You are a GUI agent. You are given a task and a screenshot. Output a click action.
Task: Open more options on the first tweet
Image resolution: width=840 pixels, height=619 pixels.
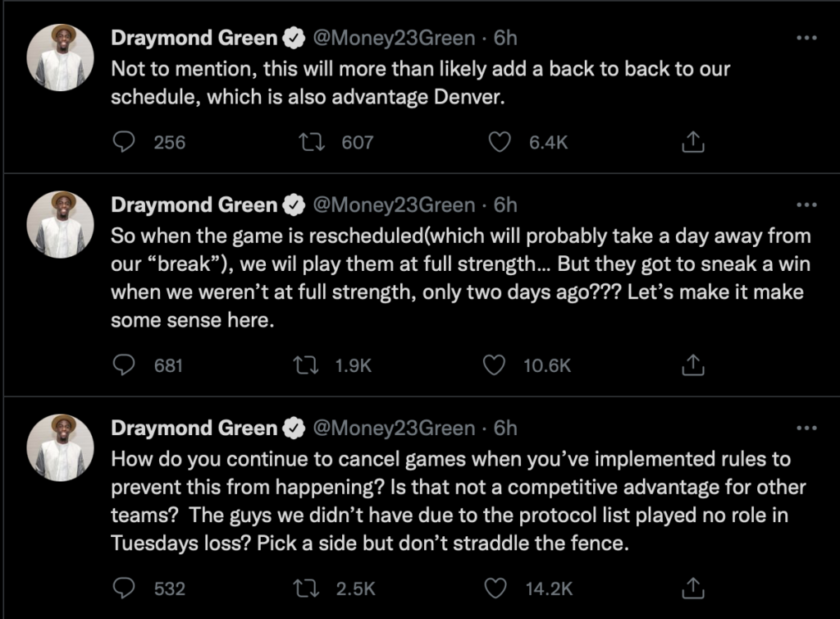pos(807,38)
